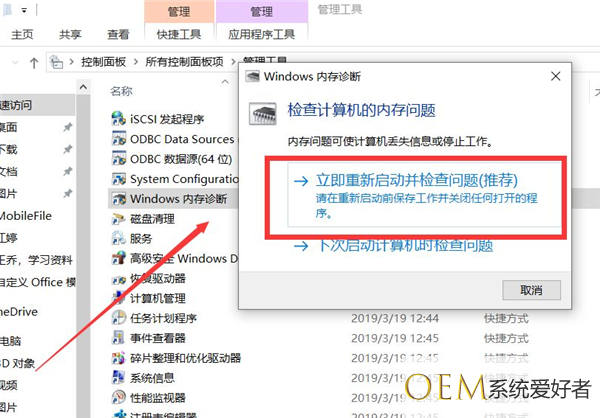The height and width of the screenshot is (418, 600).
Task: Select the 事件查看器 icon
Action: point(118,337)
